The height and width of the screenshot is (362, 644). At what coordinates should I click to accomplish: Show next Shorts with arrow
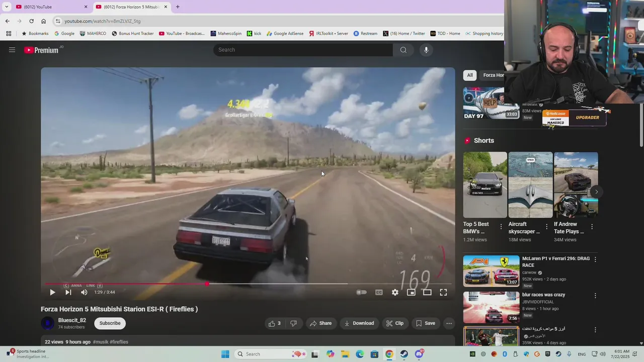click(596, 192)
